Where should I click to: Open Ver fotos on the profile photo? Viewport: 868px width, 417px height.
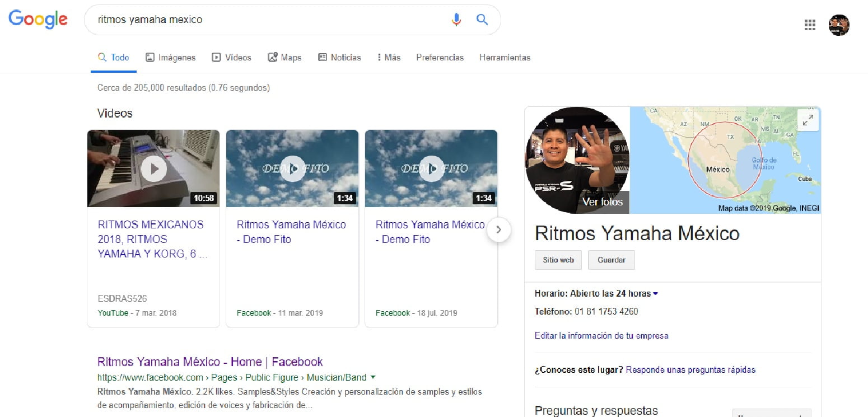(x=603, y=202)
